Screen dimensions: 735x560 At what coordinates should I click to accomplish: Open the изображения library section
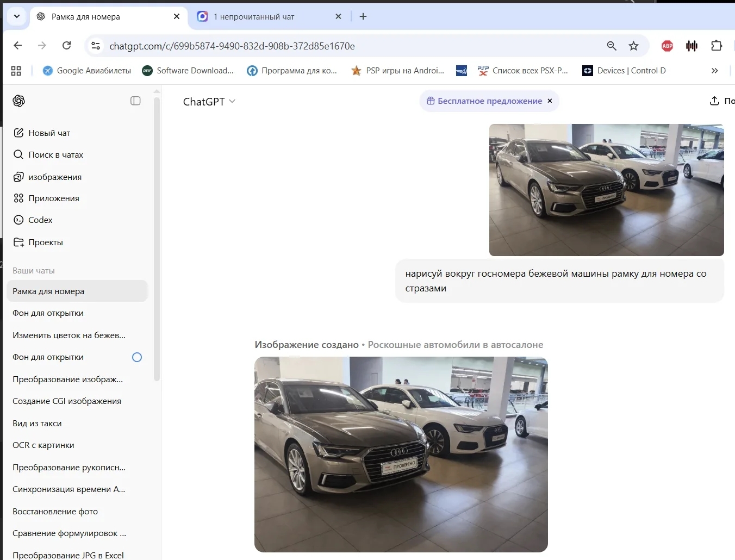tap(54, 177)
